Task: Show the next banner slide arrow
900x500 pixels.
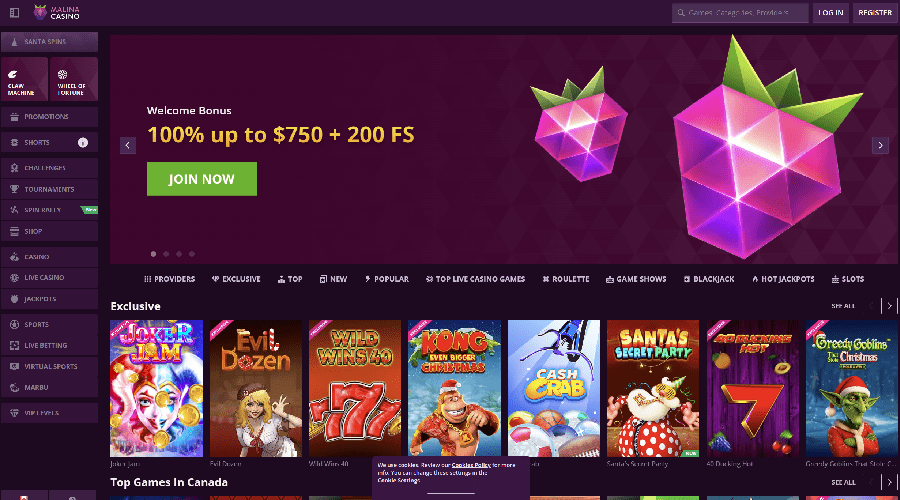Action: [880, 145]
